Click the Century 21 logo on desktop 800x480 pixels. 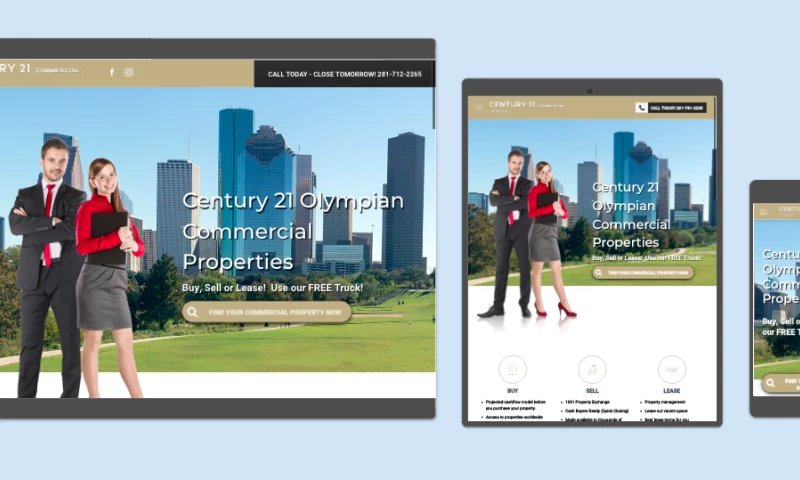click(x=40, y=69)
